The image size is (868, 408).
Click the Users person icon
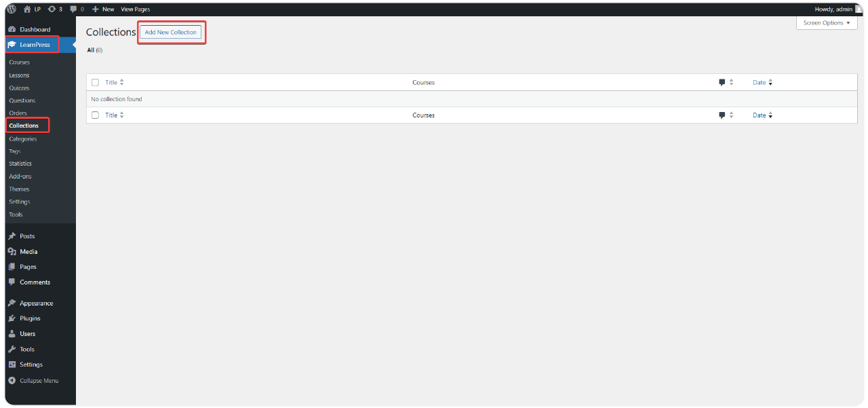12,333
